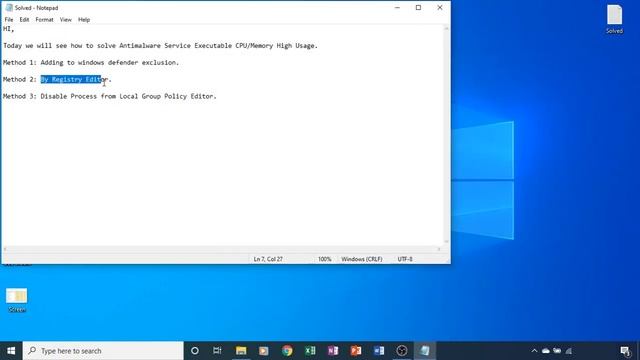
Task: Click 'Windows (CRLF)' in status bar
Action: [x=362, y=259]
